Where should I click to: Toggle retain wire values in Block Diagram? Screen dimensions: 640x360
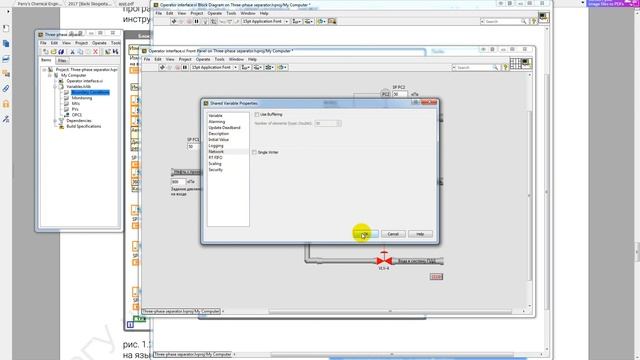[x=213, y=21]
